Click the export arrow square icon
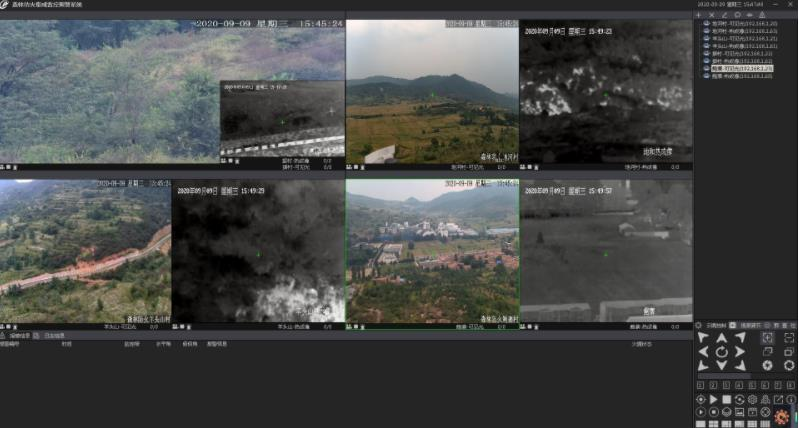 click(x=779, y=399)
